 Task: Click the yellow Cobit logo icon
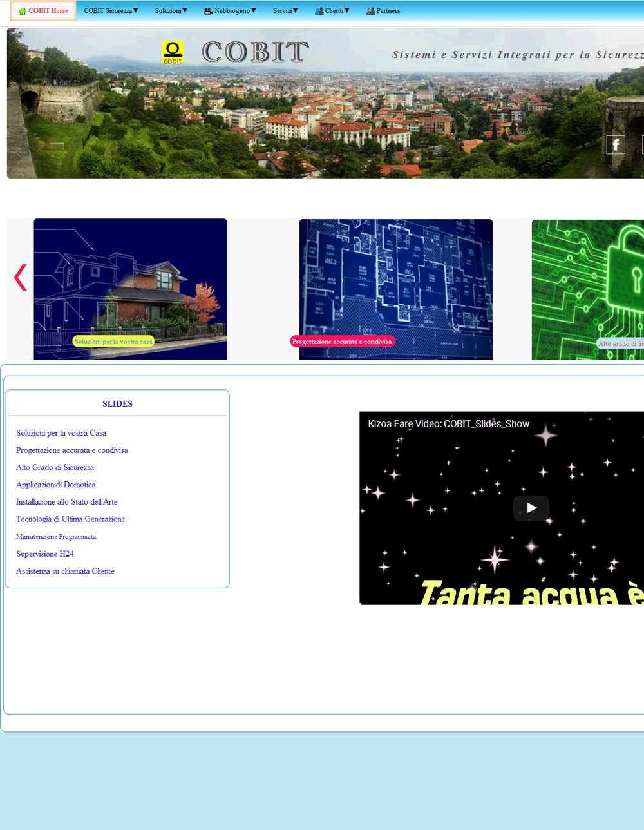173,53
